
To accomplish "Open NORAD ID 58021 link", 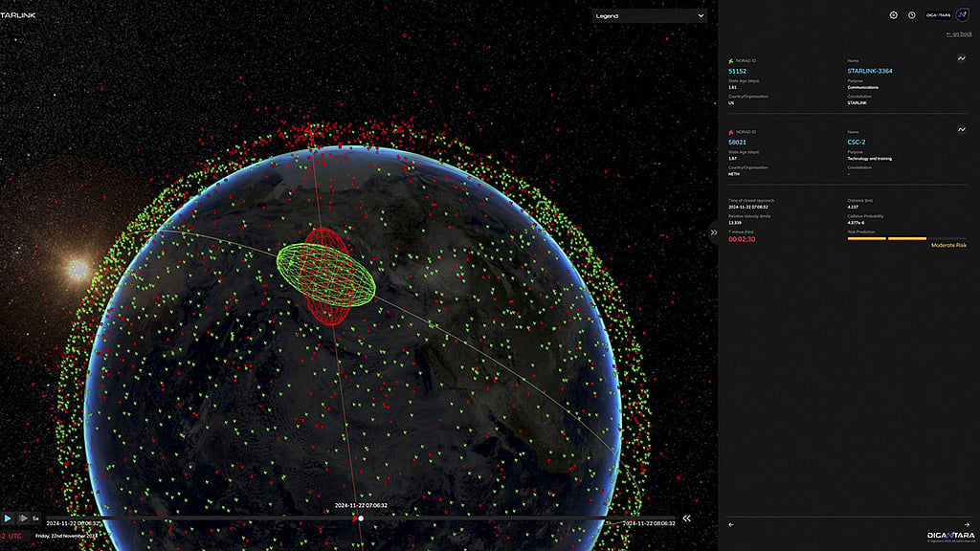I will click(x=737, y=143).
